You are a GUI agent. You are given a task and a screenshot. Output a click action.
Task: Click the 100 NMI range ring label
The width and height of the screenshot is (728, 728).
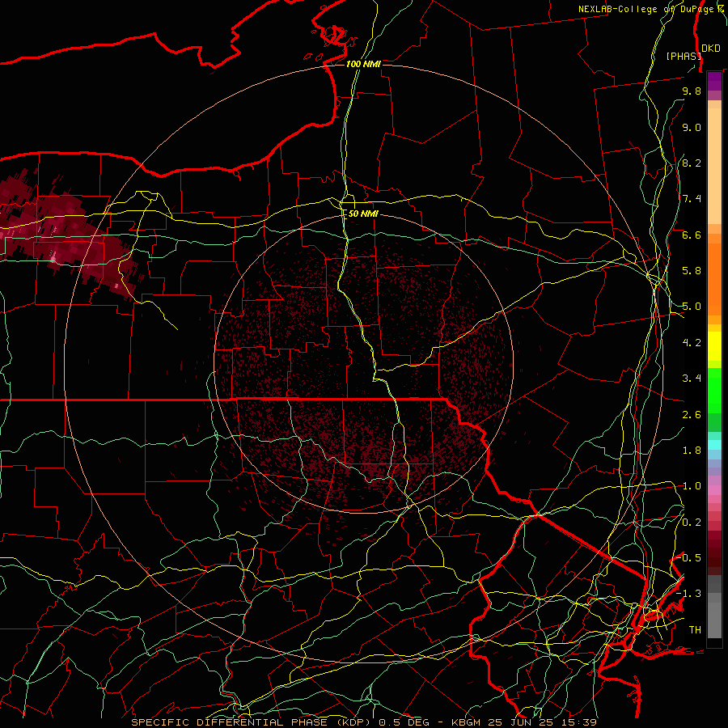click(x=363, y=64)
